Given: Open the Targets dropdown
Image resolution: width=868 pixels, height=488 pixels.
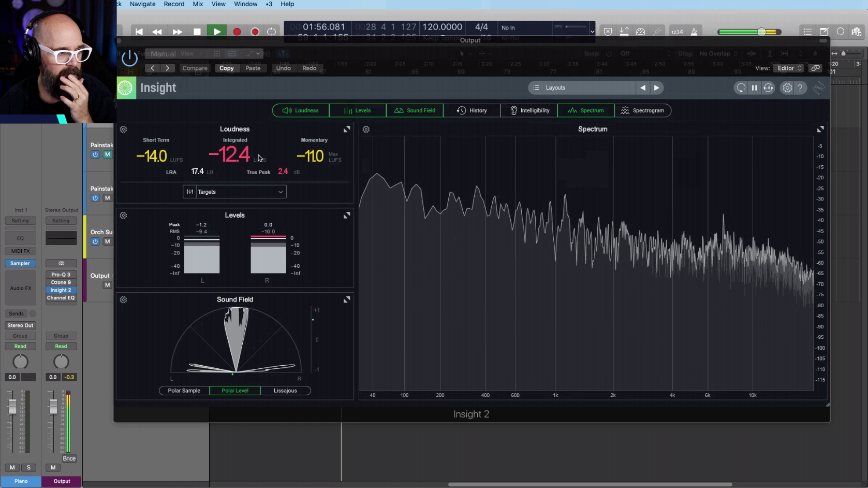Looking at the screenshot, I should click(x=234, y=192).
